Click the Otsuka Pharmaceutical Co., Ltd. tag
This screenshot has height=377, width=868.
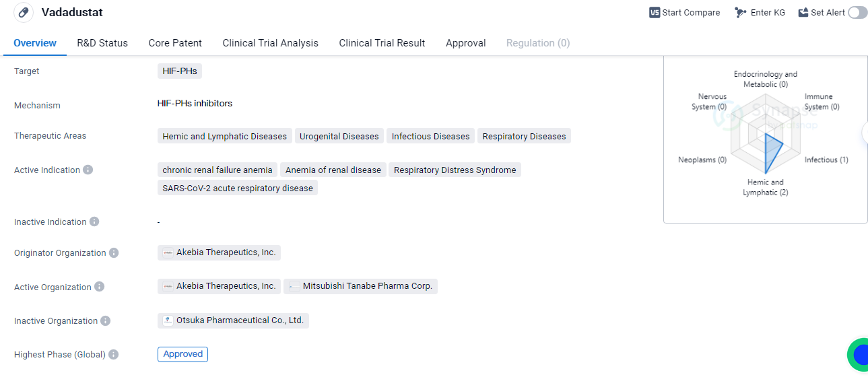coord(233,320)
